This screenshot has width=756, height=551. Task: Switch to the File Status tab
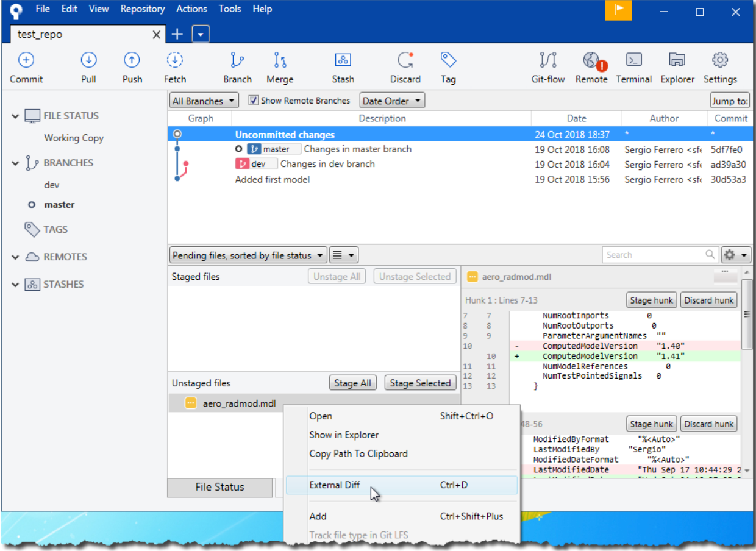pyautogui.click(x=219, y=487)
